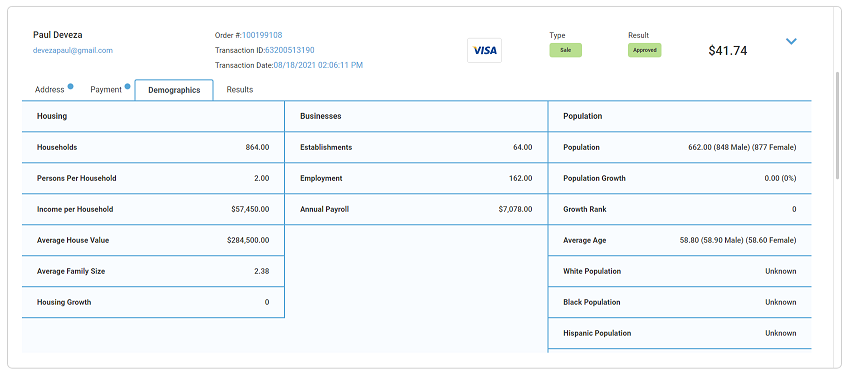
Task: Select Households value 864.00
Action: tap(257, 147)
